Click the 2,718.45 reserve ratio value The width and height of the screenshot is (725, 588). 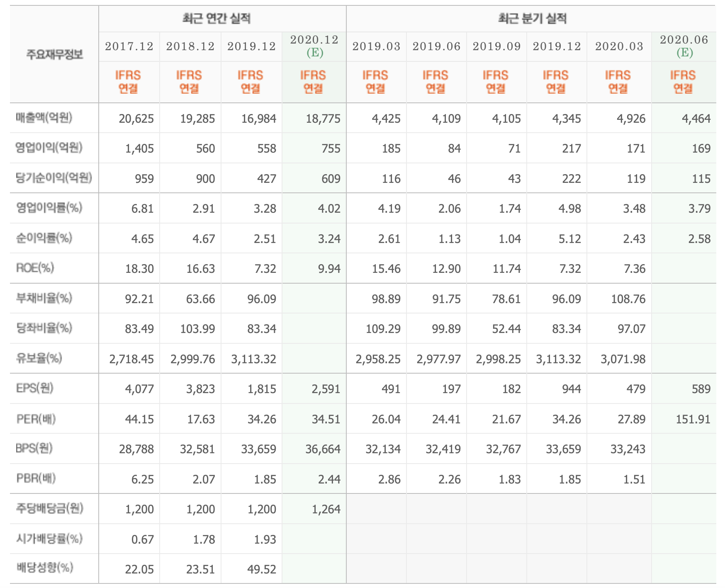[131, 359]
